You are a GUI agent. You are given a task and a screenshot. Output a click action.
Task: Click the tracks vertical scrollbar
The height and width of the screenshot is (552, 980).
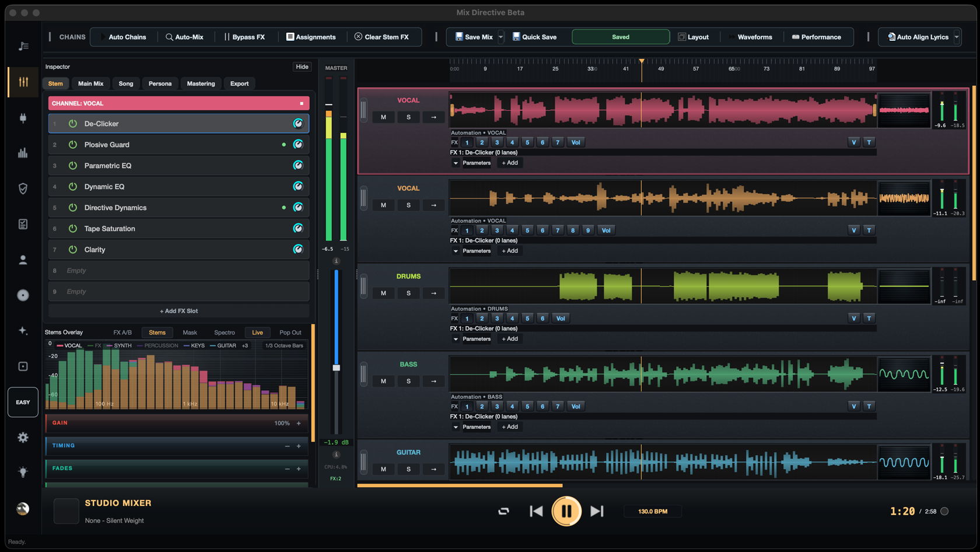click(973, 183)
